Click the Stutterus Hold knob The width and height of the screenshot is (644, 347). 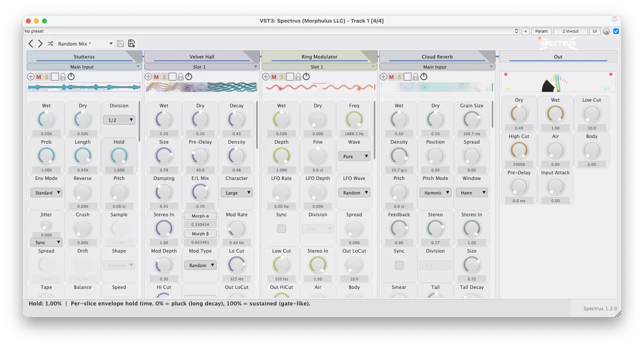119,156
